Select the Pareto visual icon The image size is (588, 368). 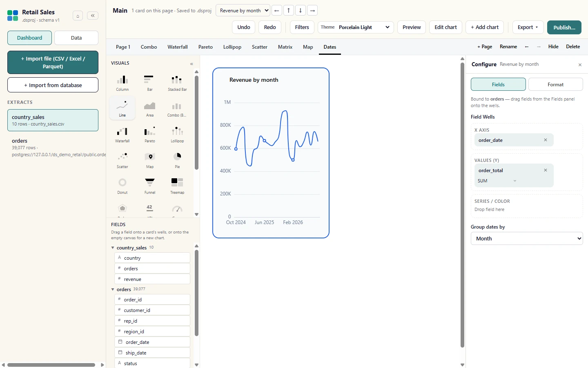click(x=150, y=135)
